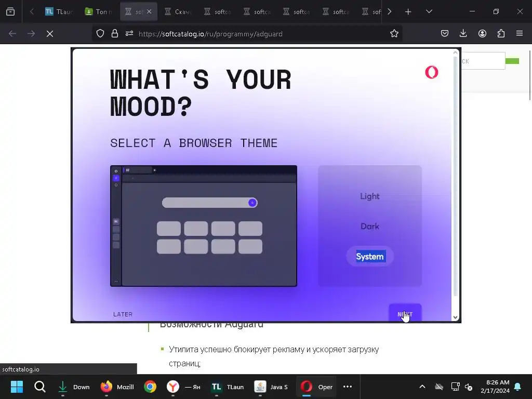532x399 pixels.
Task: Stop loading the page
Action: 50,34
